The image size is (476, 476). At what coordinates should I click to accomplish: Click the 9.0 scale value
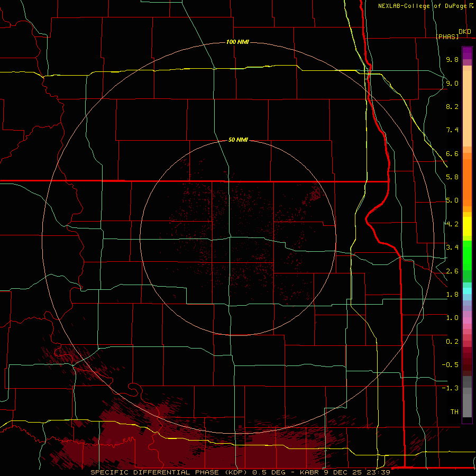[x=452, y=83]
